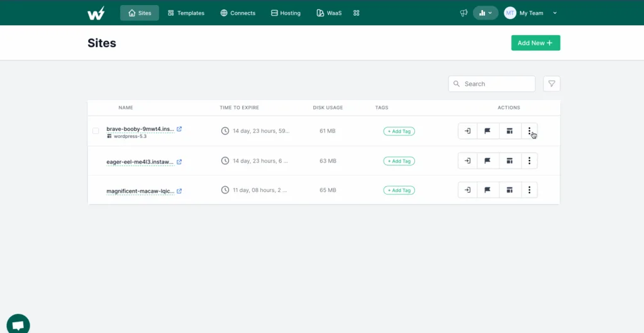644x333 pixels.
Task: Tick the checkbox for brave-booby site
Action: click(x=96, y=131)
